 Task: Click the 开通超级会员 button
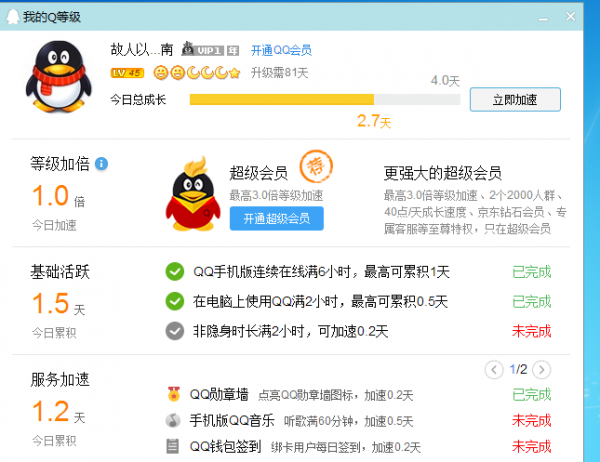tap(277, 219)
